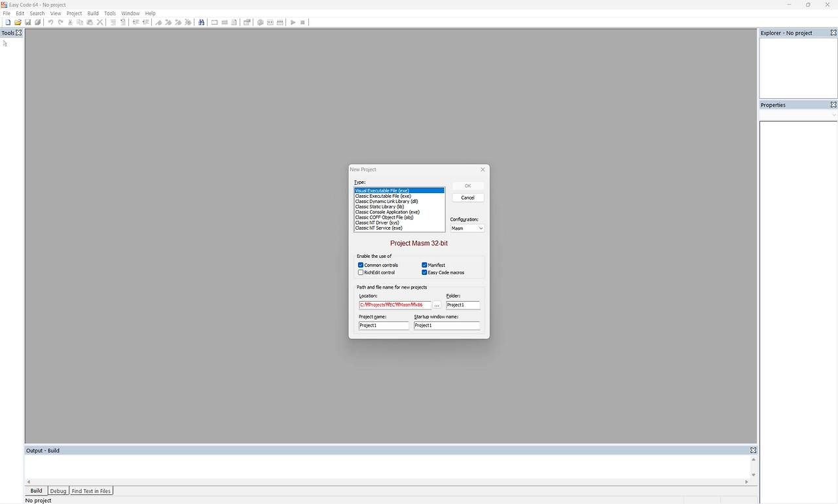Click the New file toolbar icon
This screenshot has width=838, height=504.
tap(8, 22)
